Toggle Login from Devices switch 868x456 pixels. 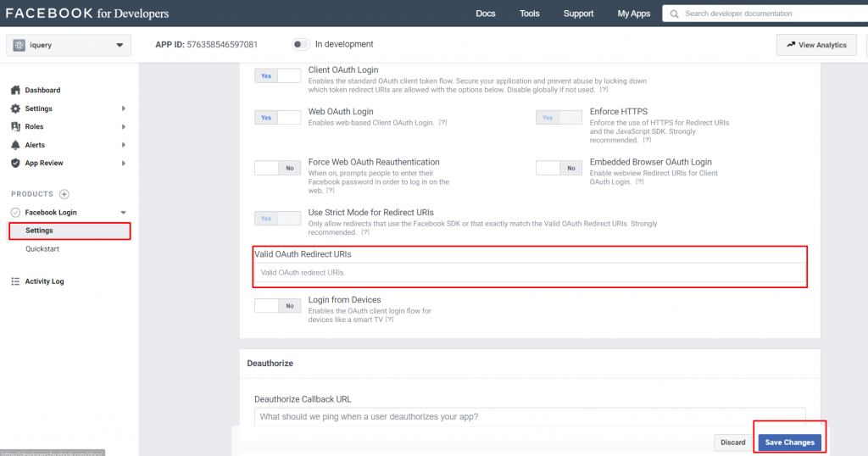[x=278, y=305]
